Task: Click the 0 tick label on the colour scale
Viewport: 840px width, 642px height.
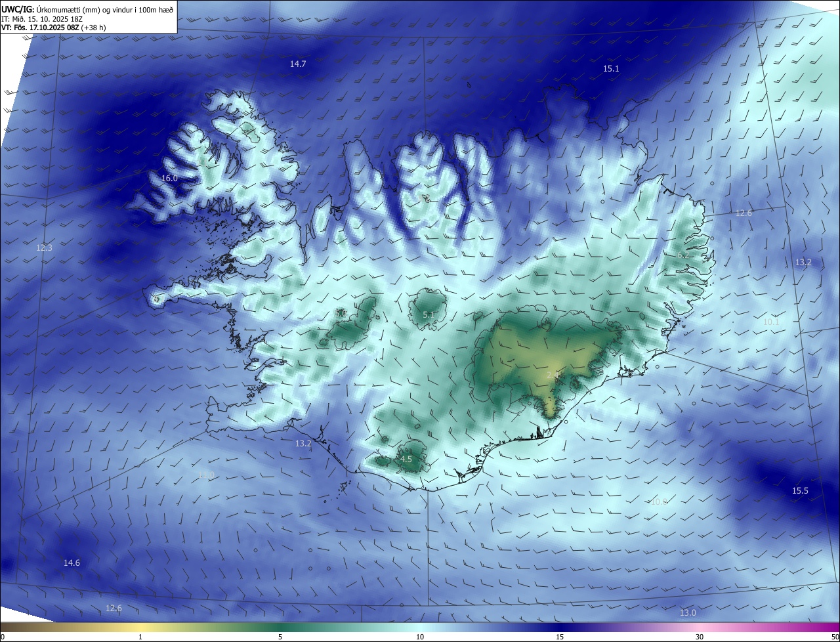Action: click(2, 637)
